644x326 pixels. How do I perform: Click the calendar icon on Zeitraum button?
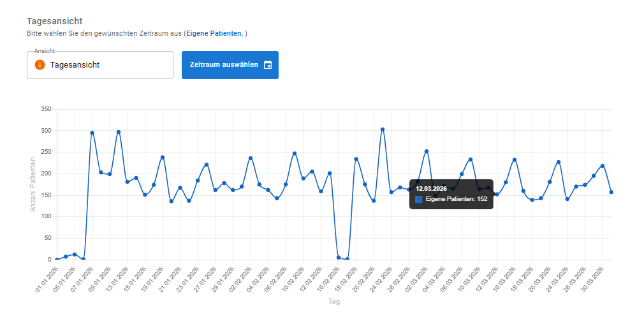(268, 65)
